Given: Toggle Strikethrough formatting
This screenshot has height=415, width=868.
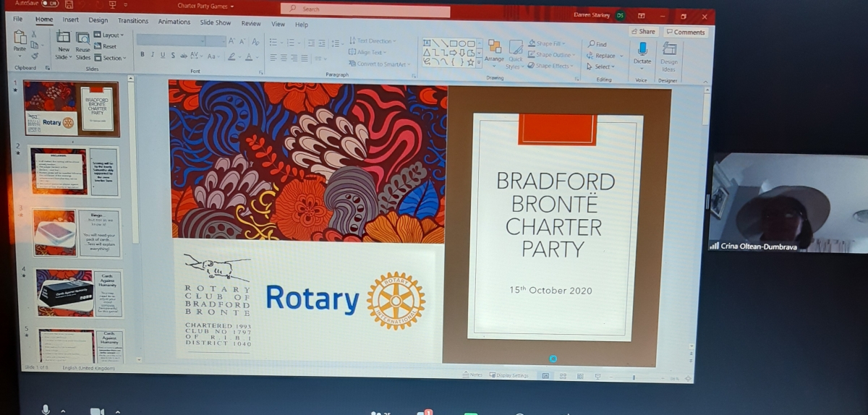Looking at the screenshot, I should (x=183, y=56).
